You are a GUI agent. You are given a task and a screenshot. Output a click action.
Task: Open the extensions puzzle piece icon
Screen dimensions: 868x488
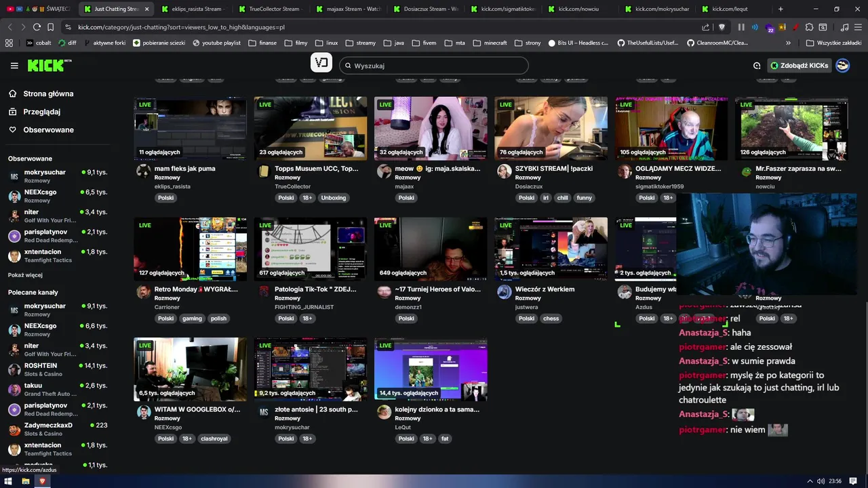(x=809, y=27)
